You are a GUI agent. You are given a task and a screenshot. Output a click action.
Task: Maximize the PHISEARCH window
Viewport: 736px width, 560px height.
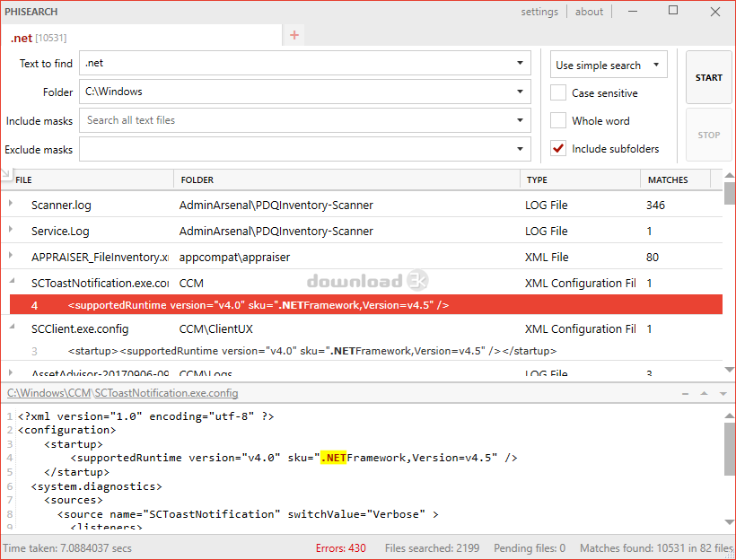pos(673,11)
